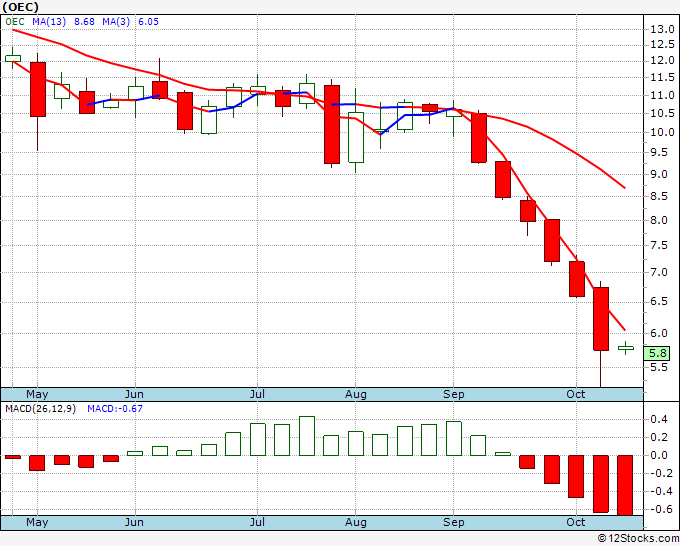
Task: Click the green 5.8 current price tag
Action: point(657,353)
